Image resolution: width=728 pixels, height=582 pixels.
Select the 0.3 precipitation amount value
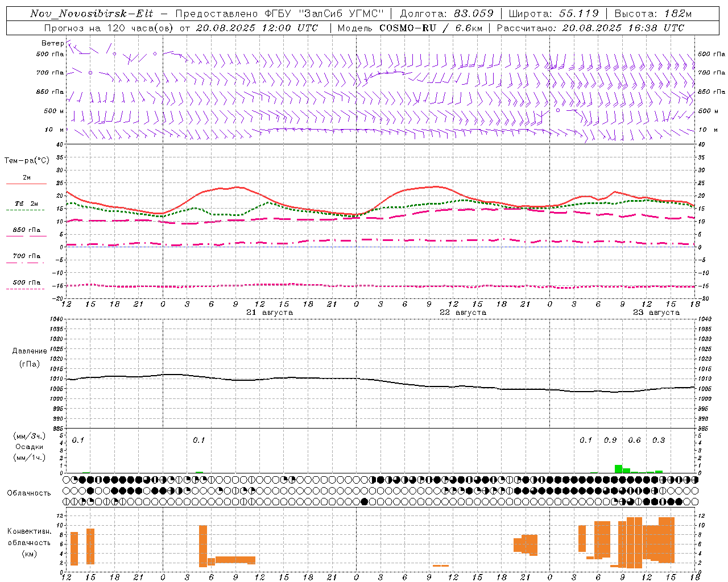tap(659, 440)
